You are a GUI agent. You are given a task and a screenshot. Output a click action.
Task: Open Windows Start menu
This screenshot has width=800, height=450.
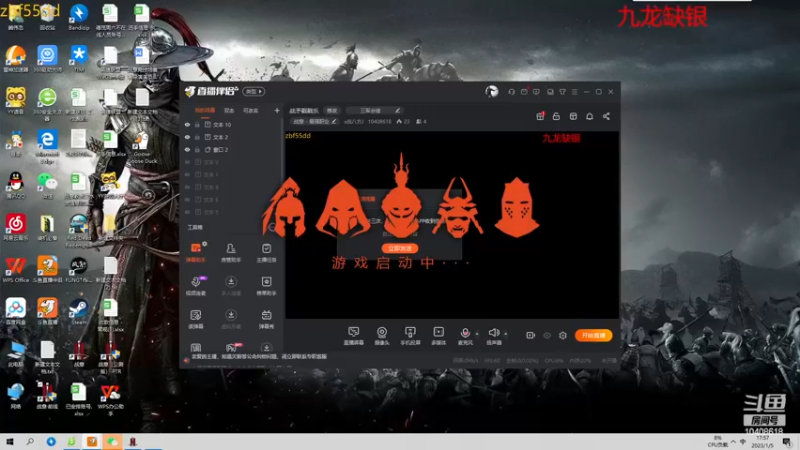click(x=9, y=442)
